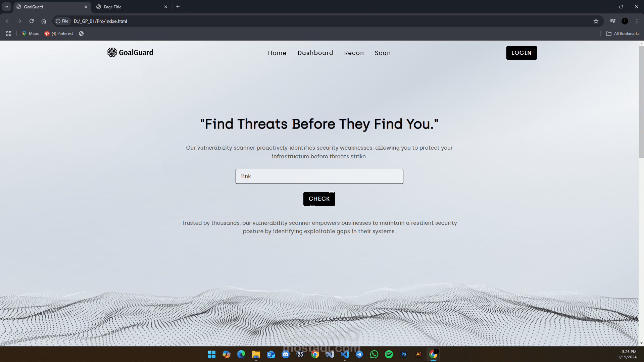The height and width of the screenshot is (362, 644).
Task: Go back in browser history
Action: [7, 21]
